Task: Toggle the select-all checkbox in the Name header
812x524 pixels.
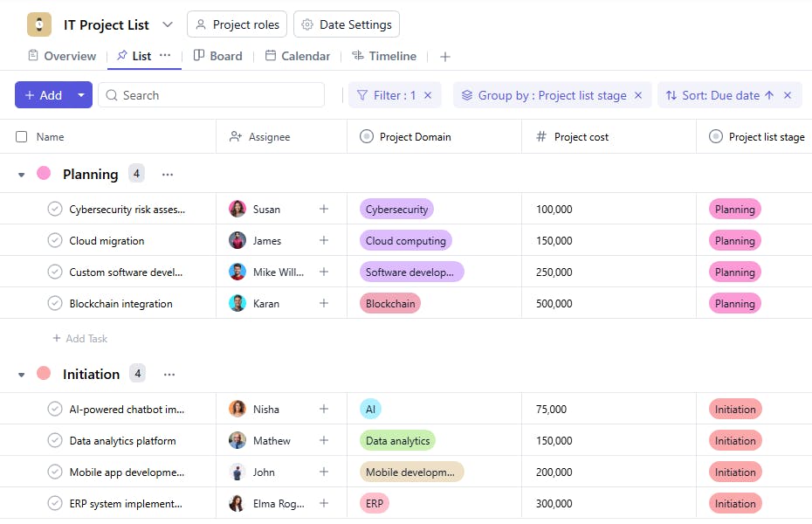Action: 22,136
